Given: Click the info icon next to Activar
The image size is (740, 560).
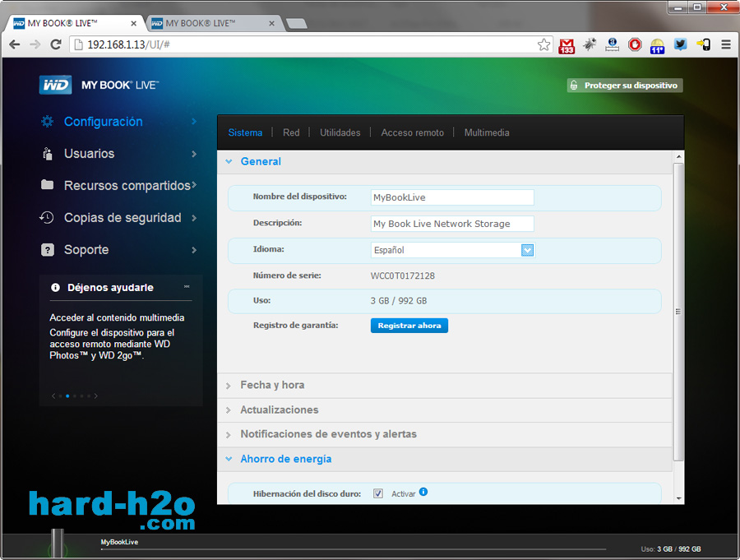Looking at the screenshot, I should point(423,492).
